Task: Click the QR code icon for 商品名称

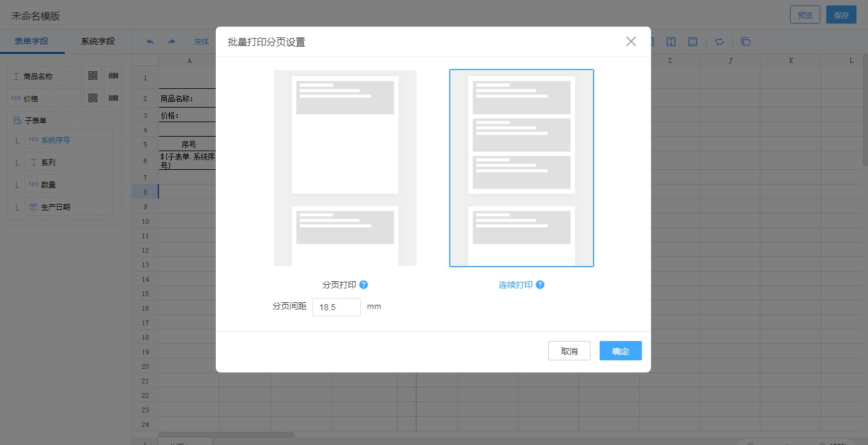Action: click(92, 76)
